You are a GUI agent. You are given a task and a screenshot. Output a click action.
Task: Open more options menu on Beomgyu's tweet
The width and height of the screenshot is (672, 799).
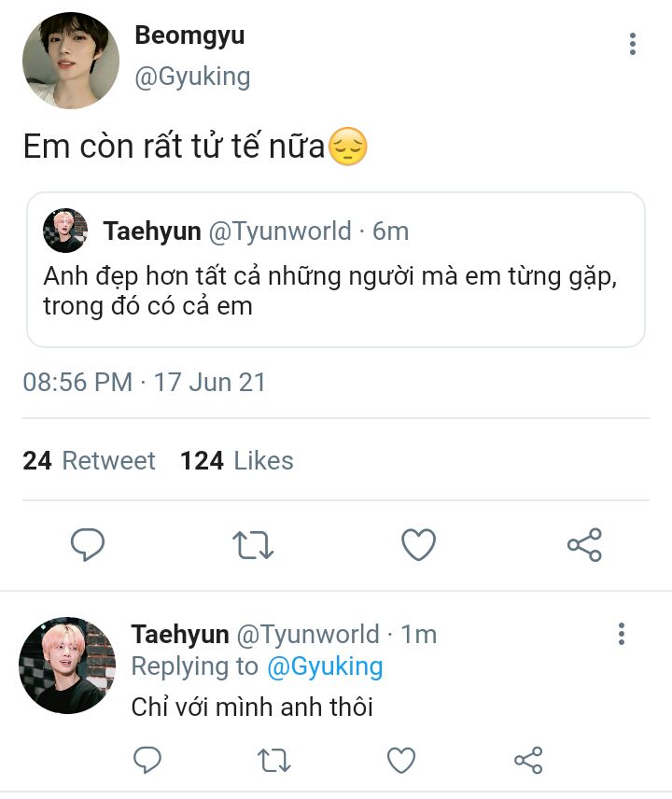tap(633, 44)
